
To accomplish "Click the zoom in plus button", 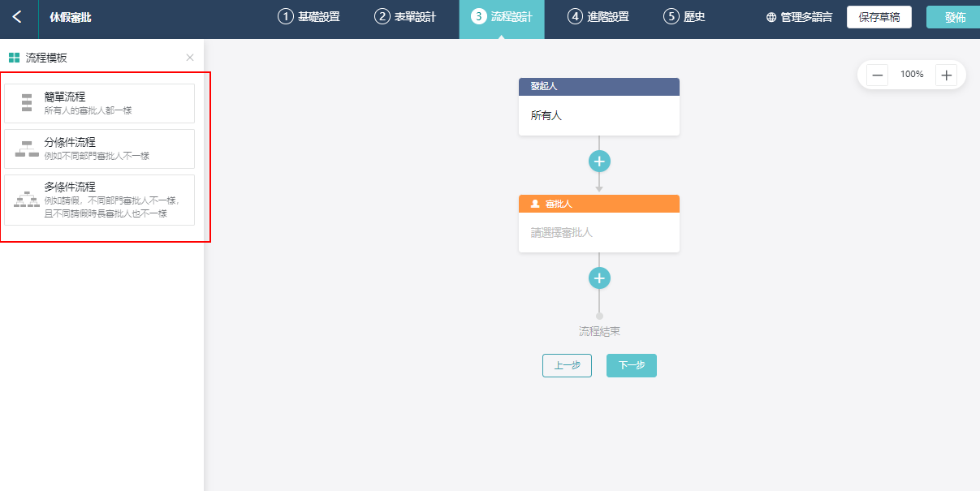I will [x=946, y=75].
